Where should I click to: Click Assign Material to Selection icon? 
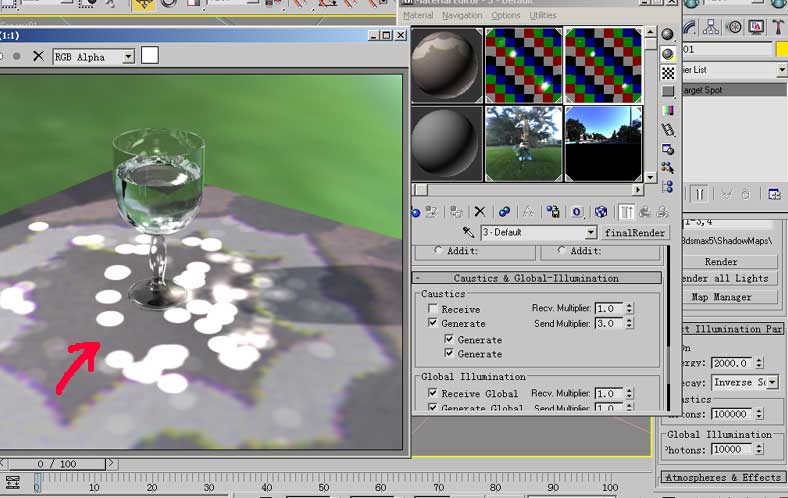pyautogui.click(x=456, y=212)
